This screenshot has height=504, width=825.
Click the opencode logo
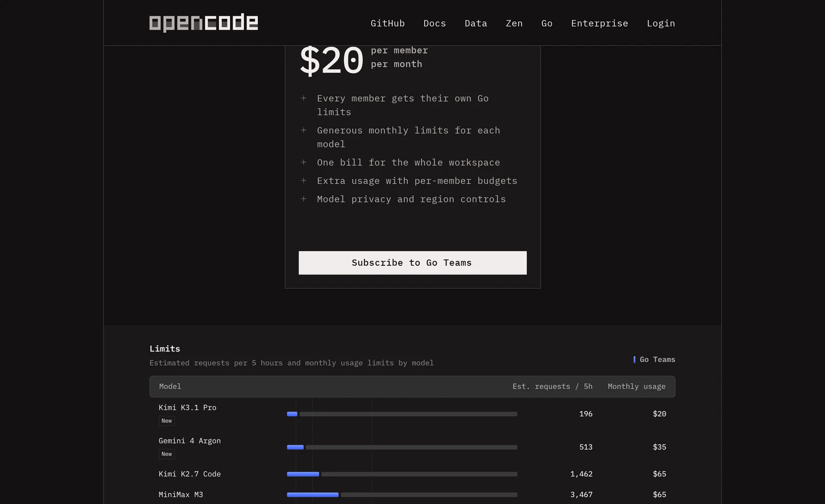(x=204, y=23)
